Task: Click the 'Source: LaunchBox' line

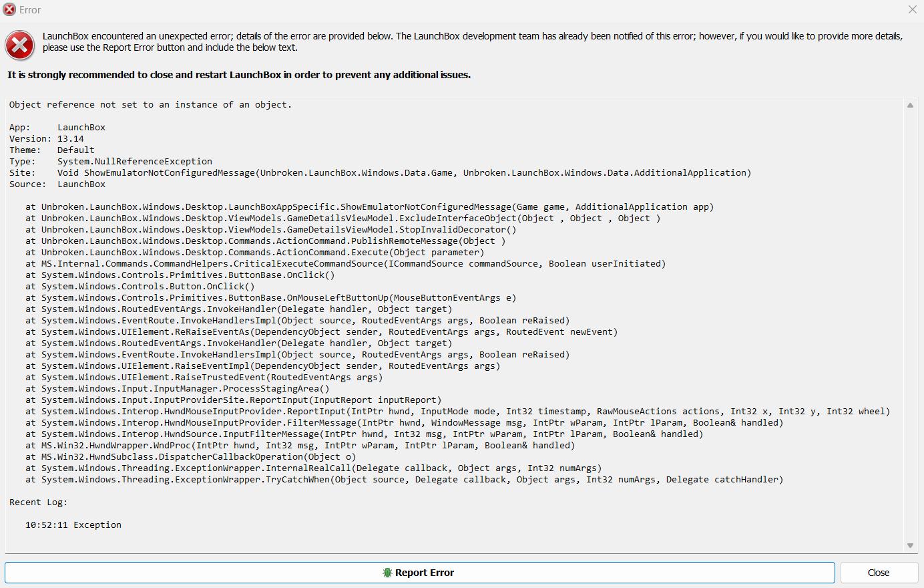Action: click(57, 184)
